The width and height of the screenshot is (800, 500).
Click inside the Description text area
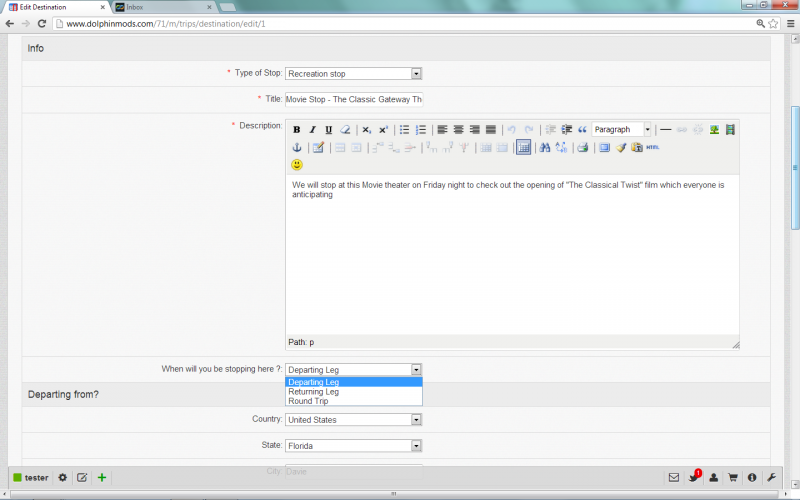click(x=512, y=254)
